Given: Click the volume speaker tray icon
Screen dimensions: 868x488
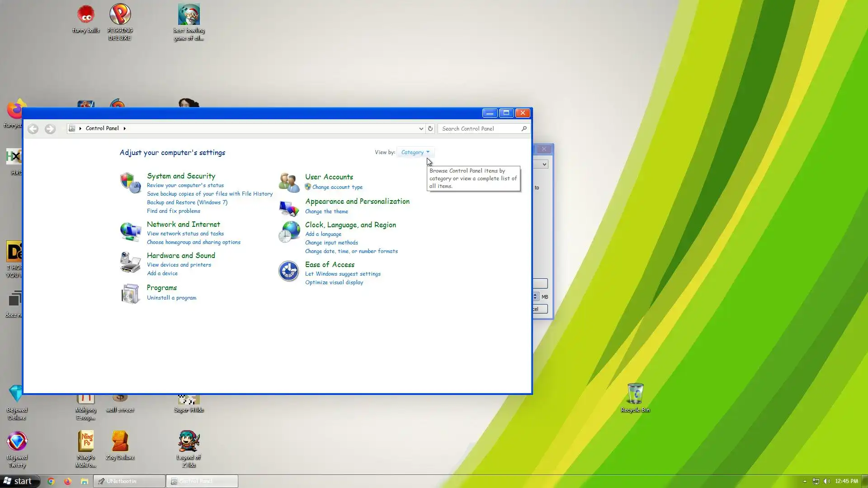Looking at the screenshot, I should [827, 481].
